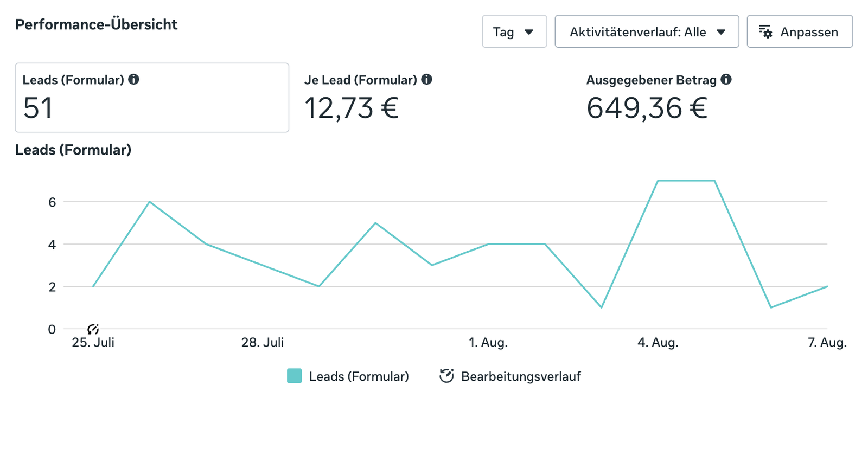Click the Bearbeitungsverlauf legend icon
Image resolution: width=868 pixels, height=455 pixels.
(446, 376)
